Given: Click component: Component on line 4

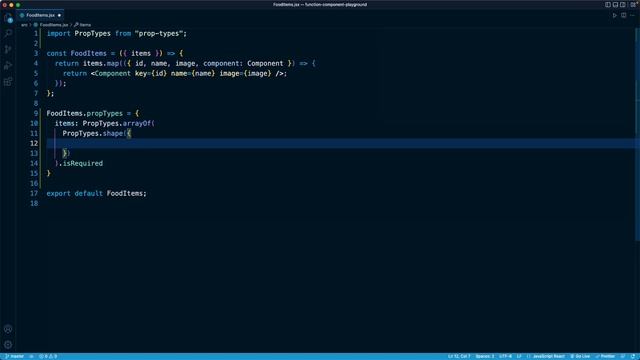Looking at the screenshot, I should point(243,63).
